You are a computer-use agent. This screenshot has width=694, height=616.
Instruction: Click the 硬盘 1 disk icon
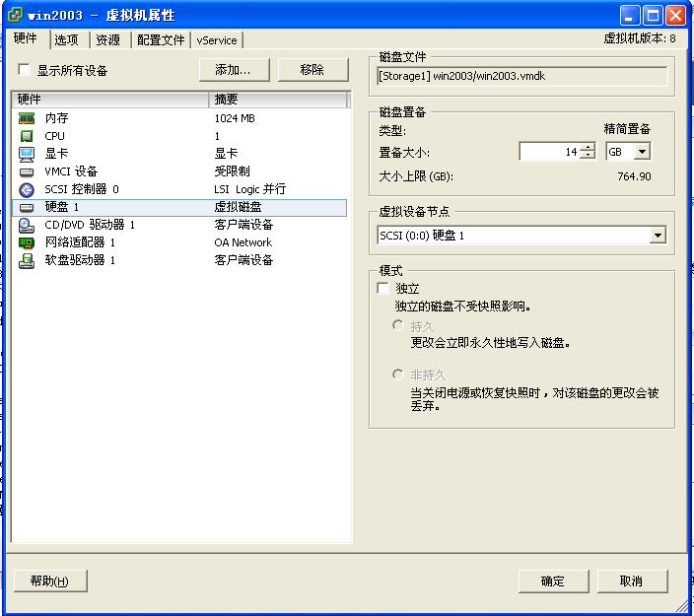(x=27, y=207)
